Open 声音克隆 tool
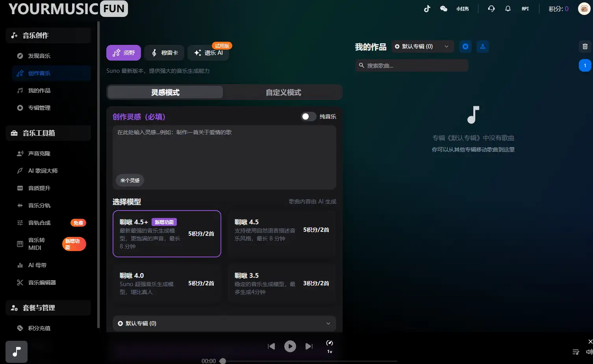Viewport: 593px width, 364px height. point(51,153)
